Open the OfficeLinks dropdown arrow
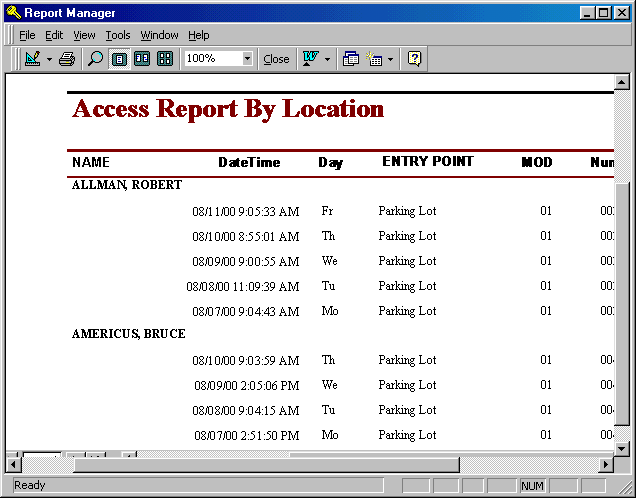 click(x=327, y=59)
